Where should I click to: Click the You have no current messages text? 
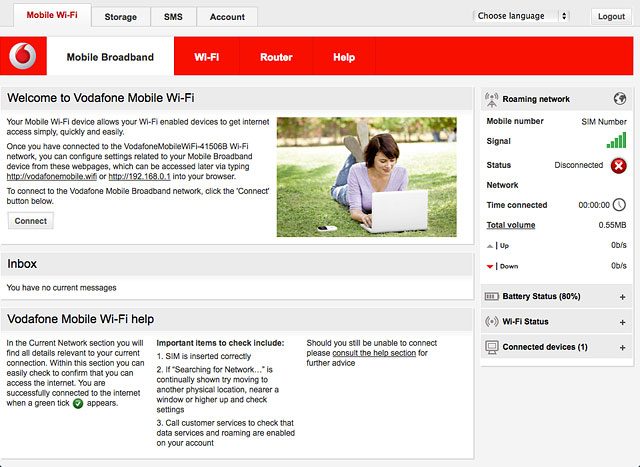pos(61,288)
